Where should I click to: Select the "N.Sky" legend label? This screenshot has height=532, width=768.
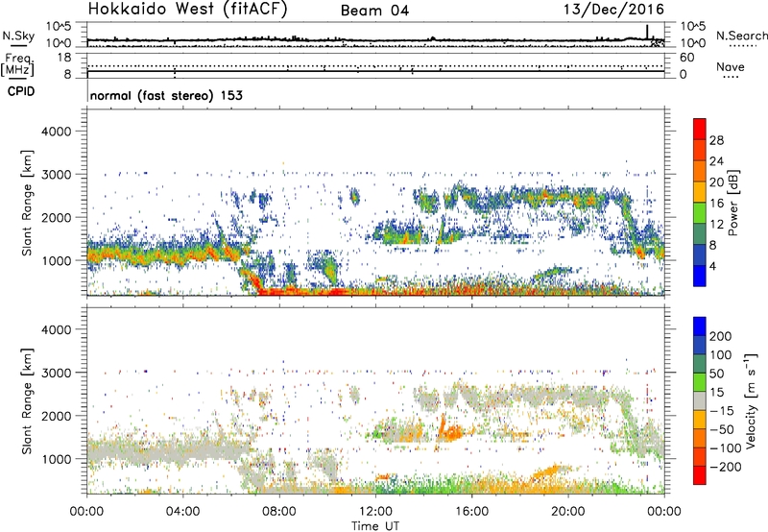point(18,36)
